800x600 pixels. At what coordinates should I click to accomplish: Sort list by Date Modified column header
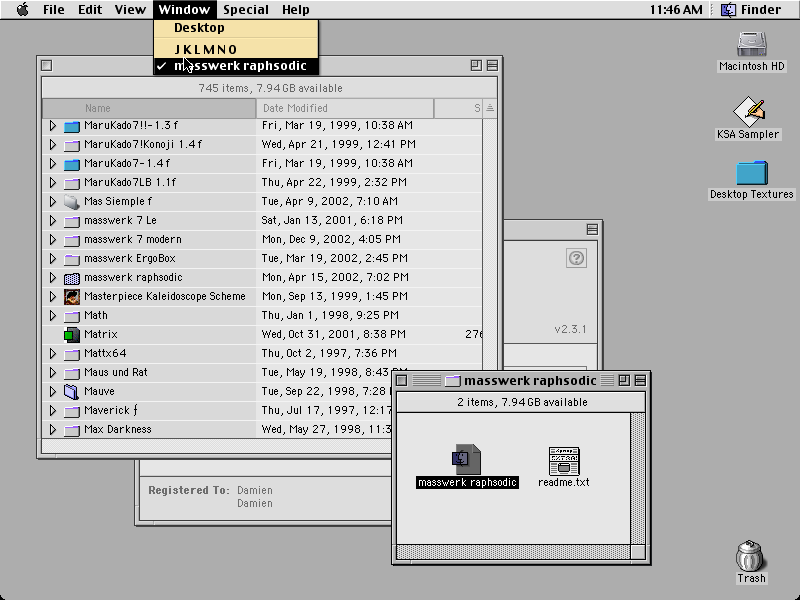coord(345,108)
